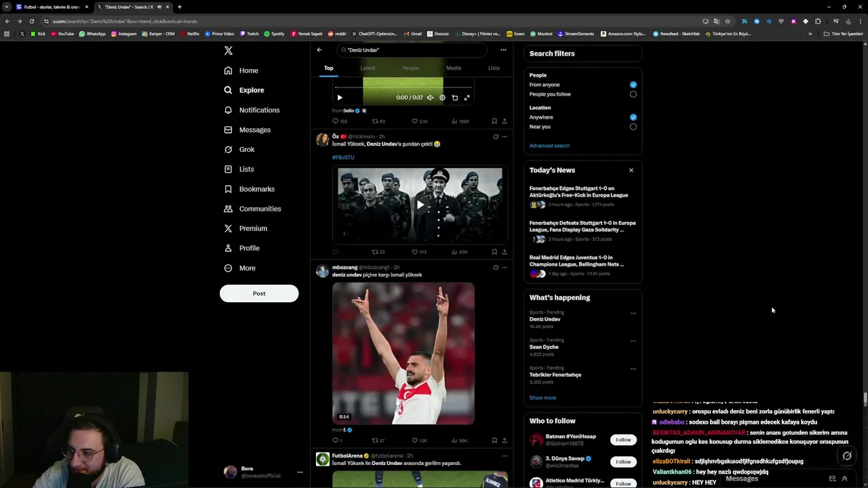The height and width of the screenshot is (488, 868).
Task: Go back using the search arrow
Action: click(x=319, y=49)
